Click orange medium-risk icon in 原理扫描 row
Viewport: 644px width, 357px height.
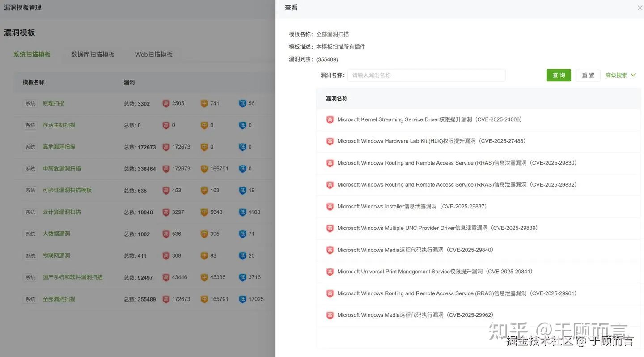[x=204, y=103]
